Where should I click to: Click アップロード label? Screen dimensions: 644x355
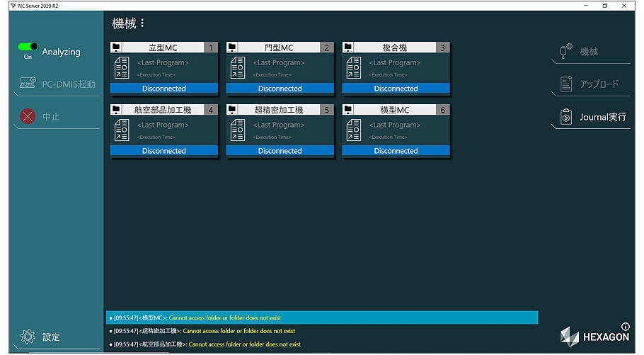[x=599, y=84]
